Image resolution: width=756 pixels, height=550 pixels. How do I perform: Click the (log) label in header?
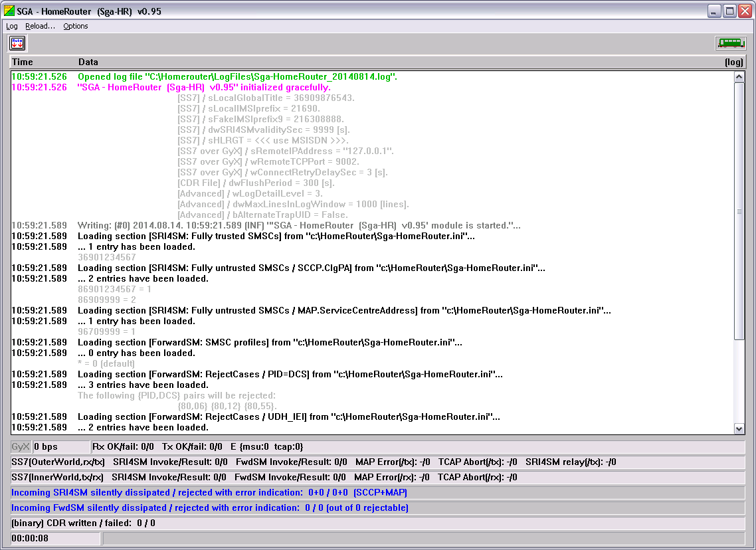[x=733, y=62]
